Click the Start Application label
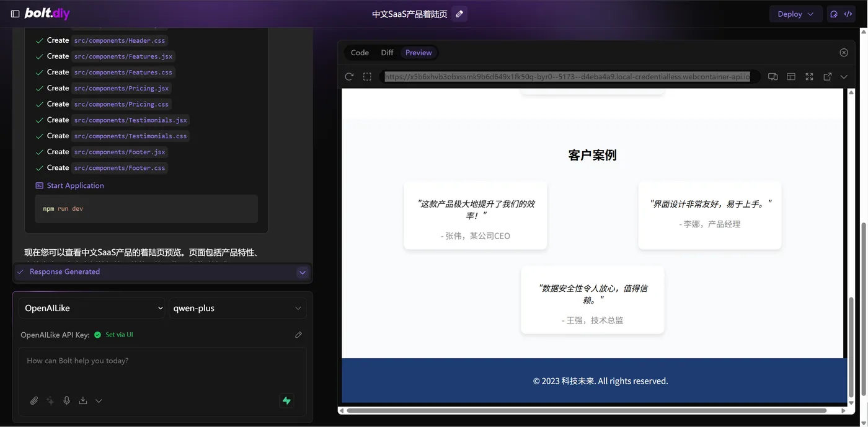This screenshot has height=427, width=868. (x=76, y=185)
